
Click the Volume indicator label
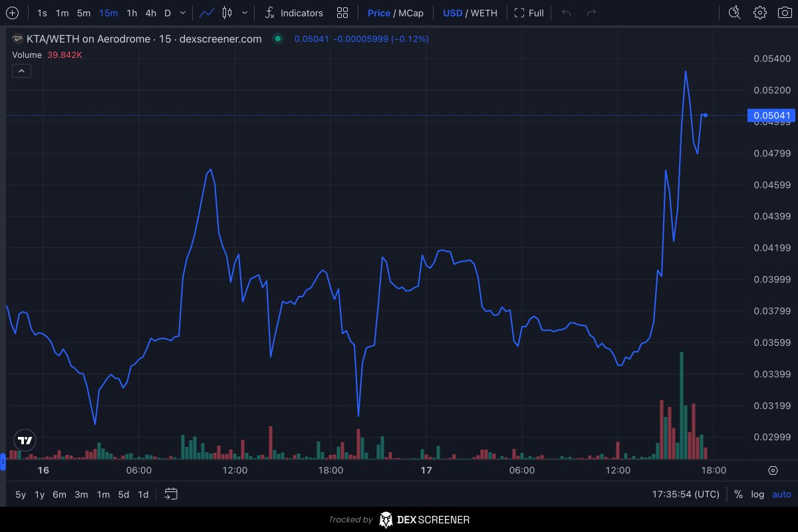click(27, 55)
